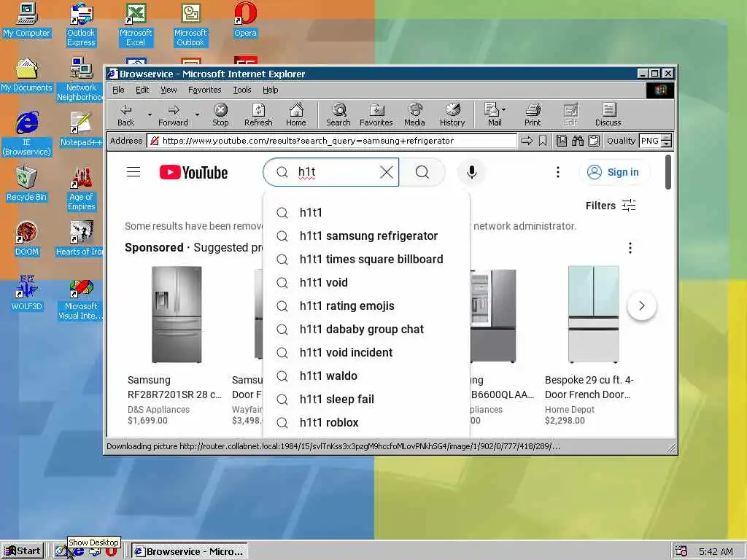Click the address bar URL field
Viewport: 747px width, 560px height.
(332, 141)
